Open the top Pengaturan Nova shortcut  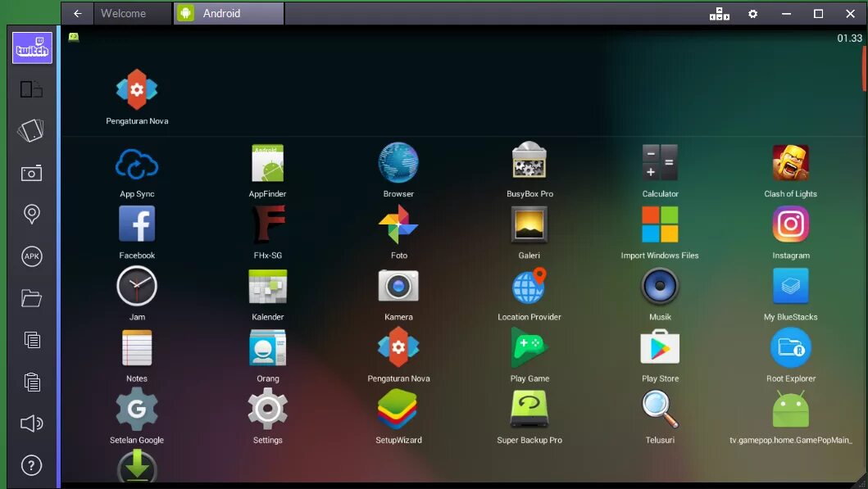coord(137,97)
